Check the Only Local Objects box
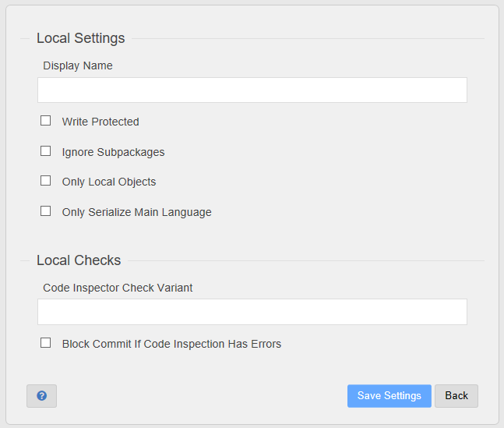Viewport: 504px width, 428px height. pyautogui.click(x=46, y=181)
